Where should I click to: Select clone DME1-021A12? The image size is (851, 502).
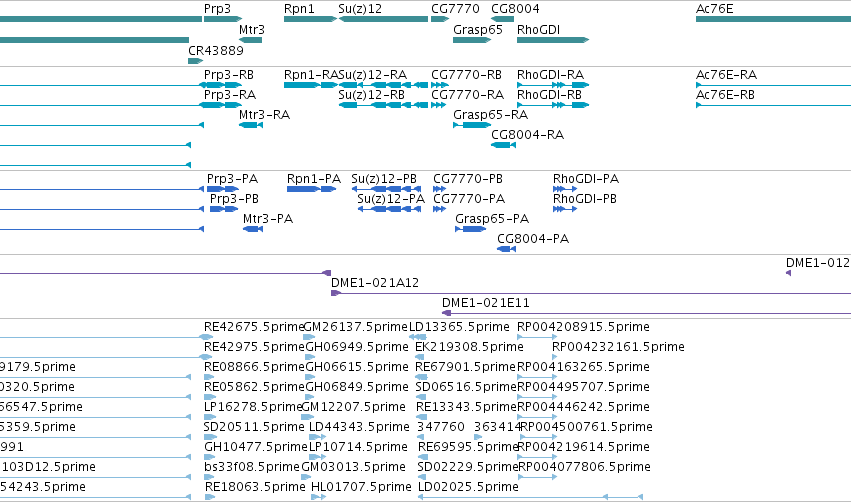coord(374,283)
